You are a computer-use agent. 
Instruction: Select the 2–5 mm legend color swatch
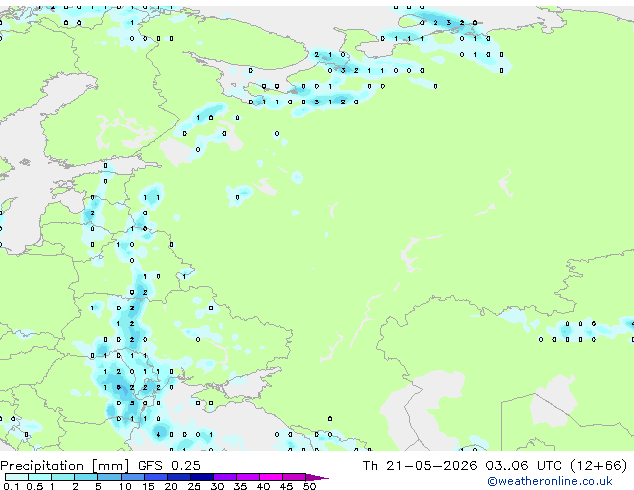[86, 477]
